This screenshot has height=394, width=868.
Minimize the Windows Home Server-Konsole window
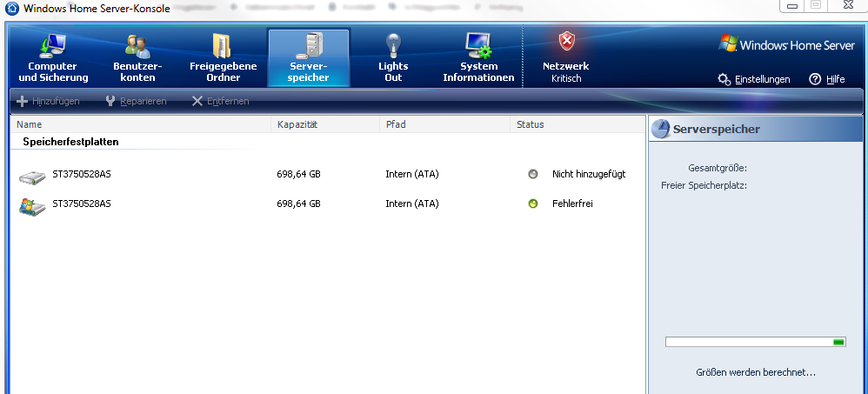[x=792, y=6]
